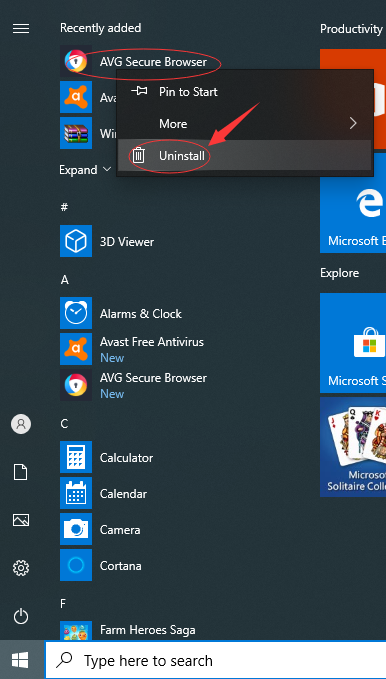Viewport: 386px width, 679px height.
Task: Click the Cortana app name
Action: point(121,566)
